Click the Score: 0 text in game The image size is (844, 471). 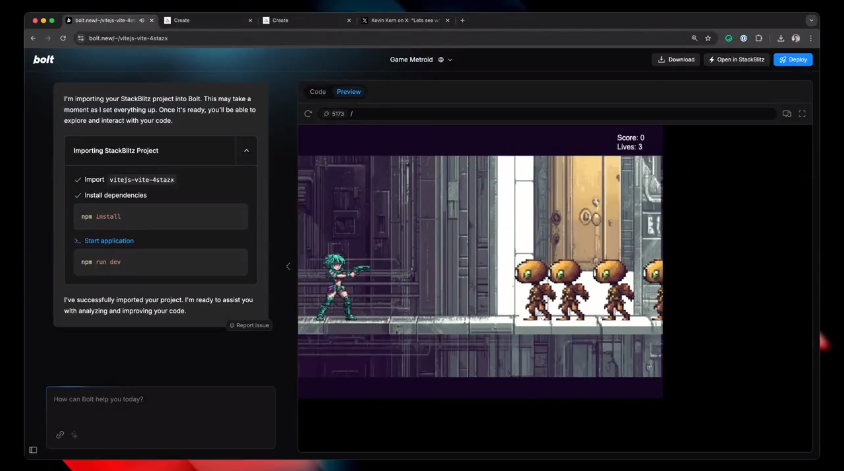[x=630, y=138]
